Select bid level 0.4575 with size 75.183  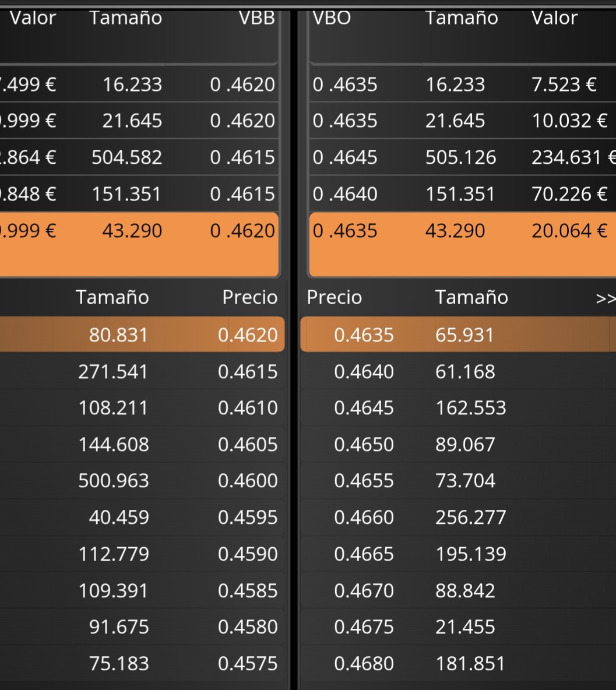[x=142, y=663]
